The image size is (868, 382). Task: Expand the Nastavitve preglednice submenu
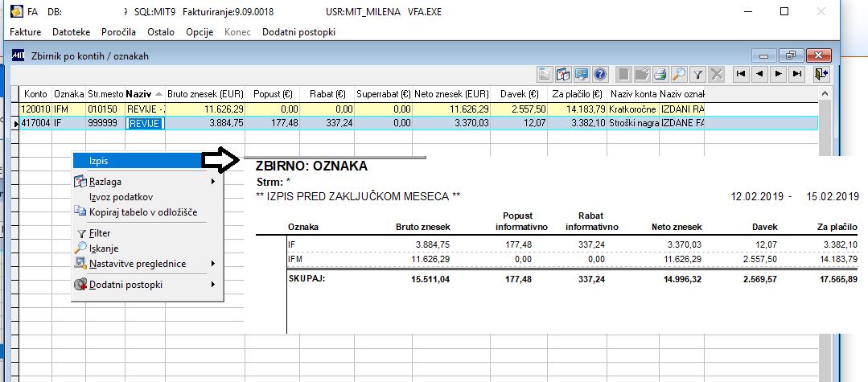[x=213, y=264]
